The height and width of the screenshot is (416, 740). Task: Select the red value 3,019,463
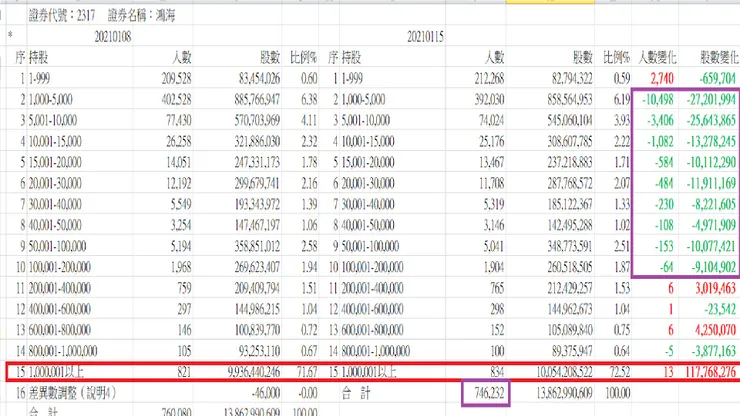[x=715, y=288]
